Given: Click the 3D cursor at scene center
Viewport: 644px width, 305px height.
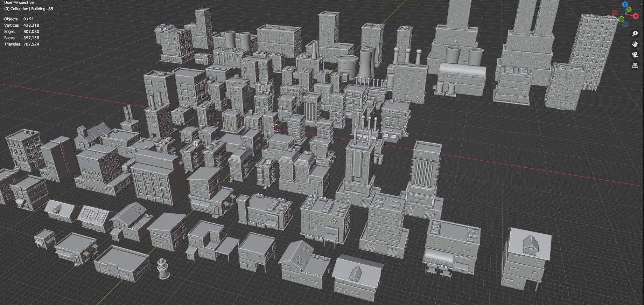Looking at the screenshot, I should [x=276, y=128].
